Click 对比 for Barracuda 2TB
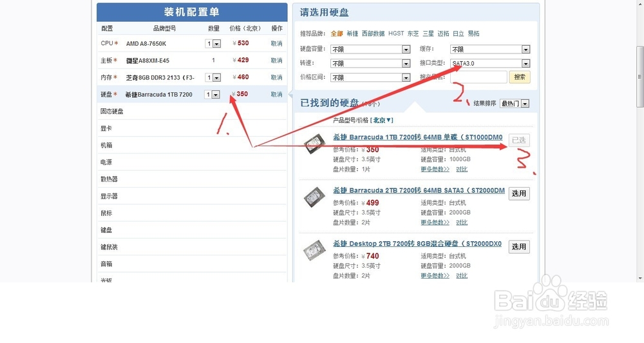Screen dimensions: 644x343 [x=462, y=222]
